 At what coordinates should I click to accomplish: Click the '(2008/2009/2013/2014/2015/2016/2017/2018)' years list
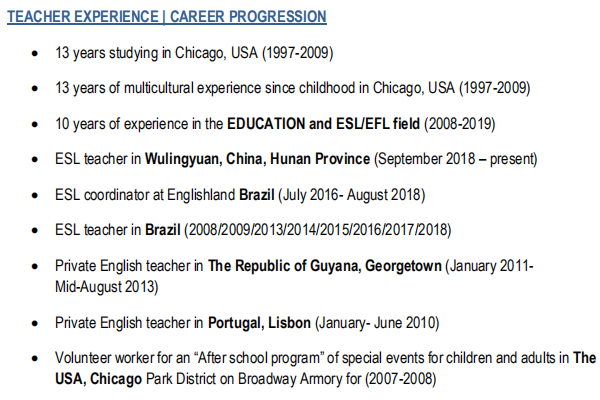[x=317, y=230]
